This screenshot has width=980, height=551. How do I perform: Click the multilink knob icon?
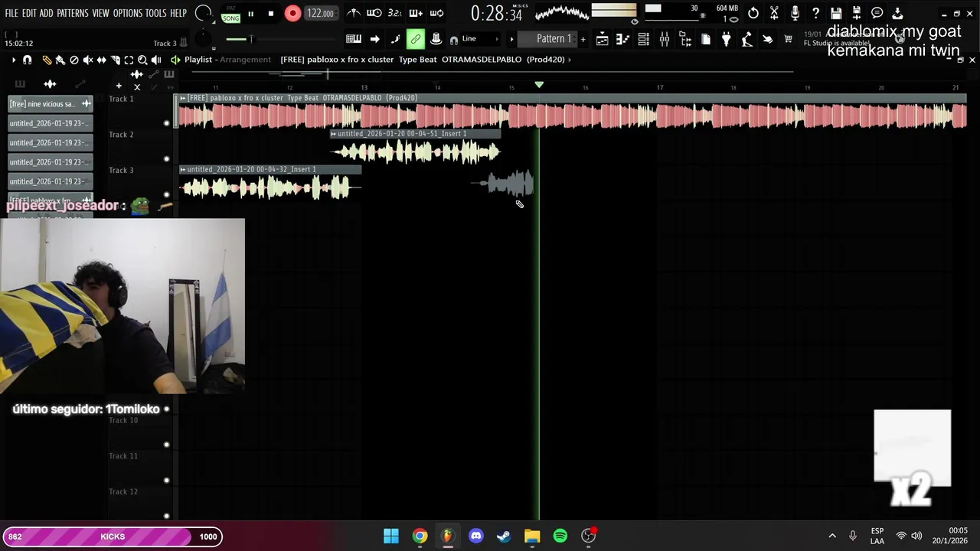[436, 39]
